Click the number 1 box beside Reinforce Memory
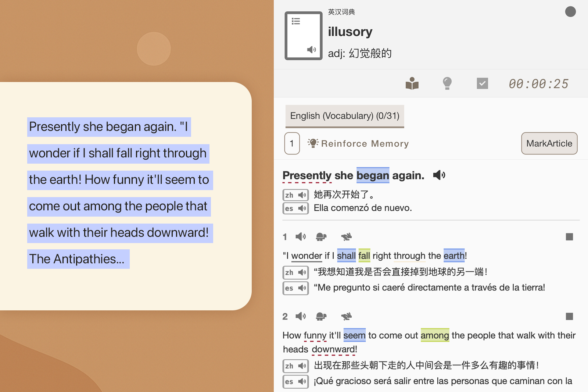The image size is (588, 392). [x=292, y=143]
